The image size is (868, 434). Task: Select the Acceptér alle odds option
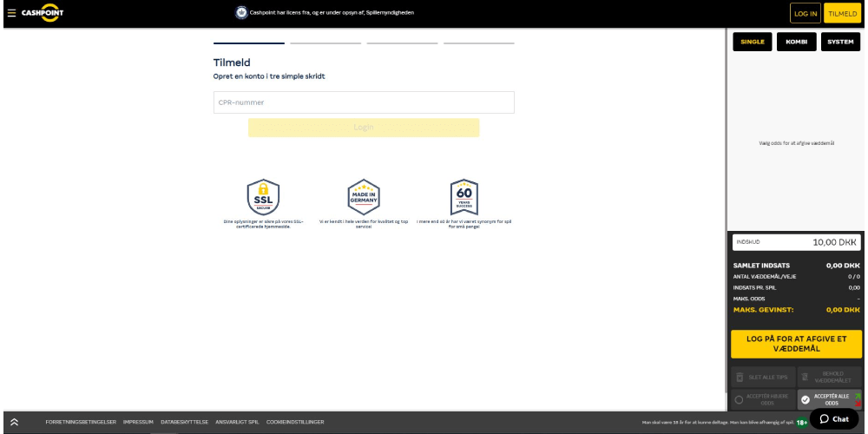829,399
